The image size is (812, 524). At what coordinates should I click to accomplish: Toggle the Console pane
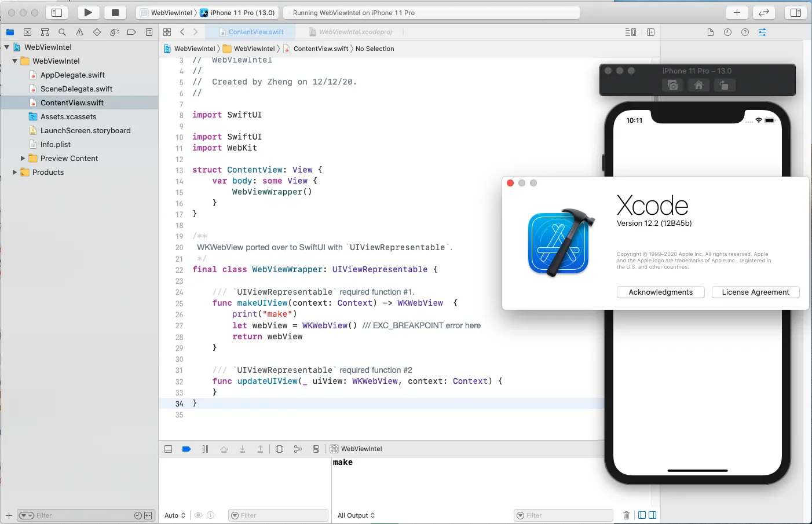click(x=653, y=515)
